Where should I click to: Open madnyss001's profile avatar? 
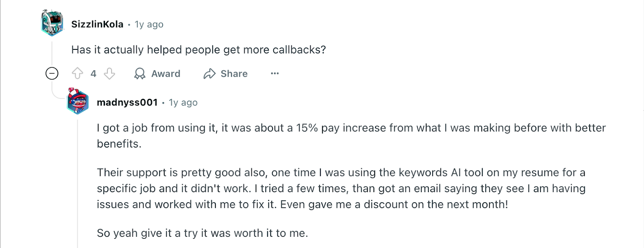[78, 101]
